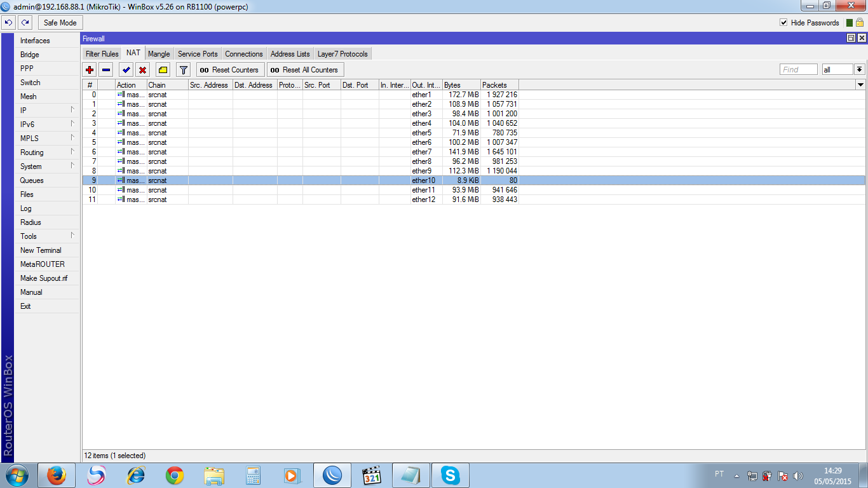Select the NAT tab
The image size is (868, 488).
(133, 53)
